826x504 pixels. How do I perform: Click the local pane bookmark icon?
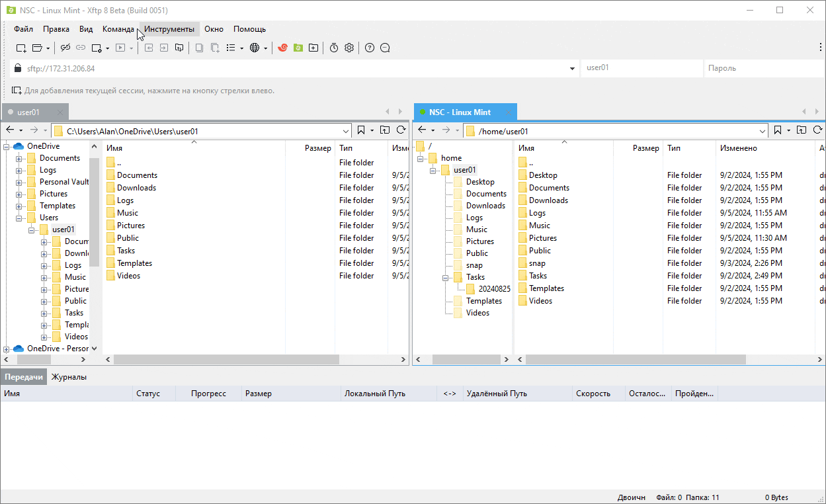click(x=361, y=130)
